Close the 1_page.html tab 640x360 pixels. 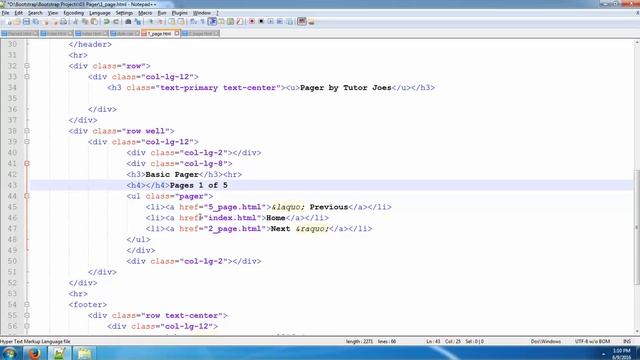177,33
